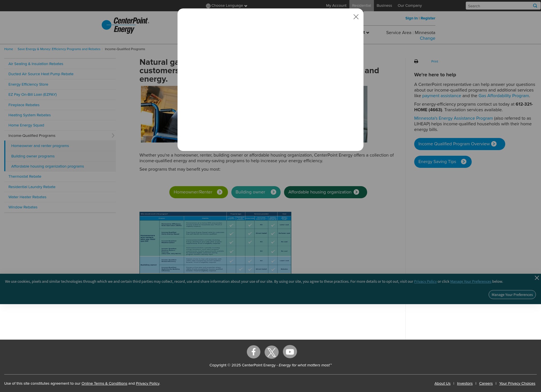
Task: Open Residential Laundry Rebate page
Action: coord(32,187)
